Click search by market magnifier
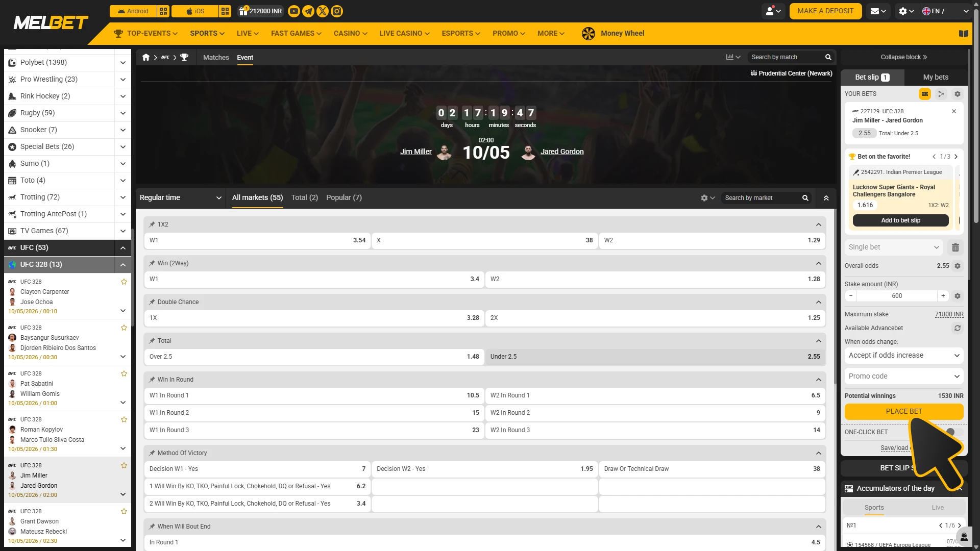 [805, 198]
